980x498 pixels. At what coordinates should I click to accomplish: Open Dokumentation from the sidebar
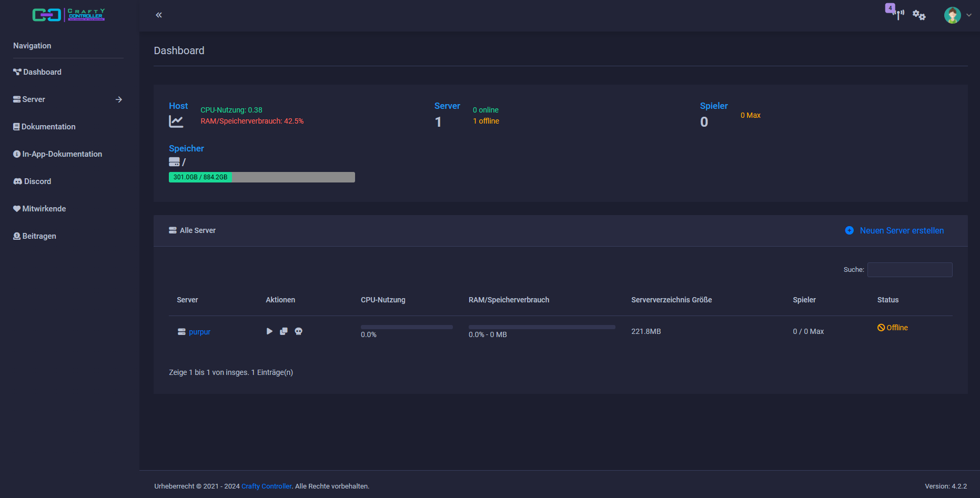(x=48, y=127)
